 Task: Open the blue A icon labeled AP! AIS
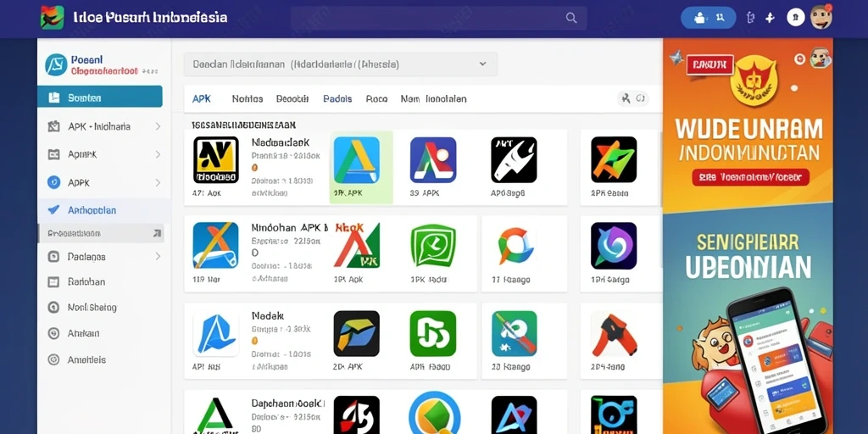click(x=216, y=334)
